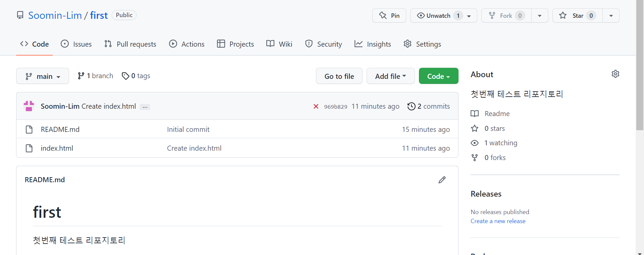Viewport: 644px width, 255px height.
Task: Open the main branch selector dropdown
Action: tap(43, 76)
